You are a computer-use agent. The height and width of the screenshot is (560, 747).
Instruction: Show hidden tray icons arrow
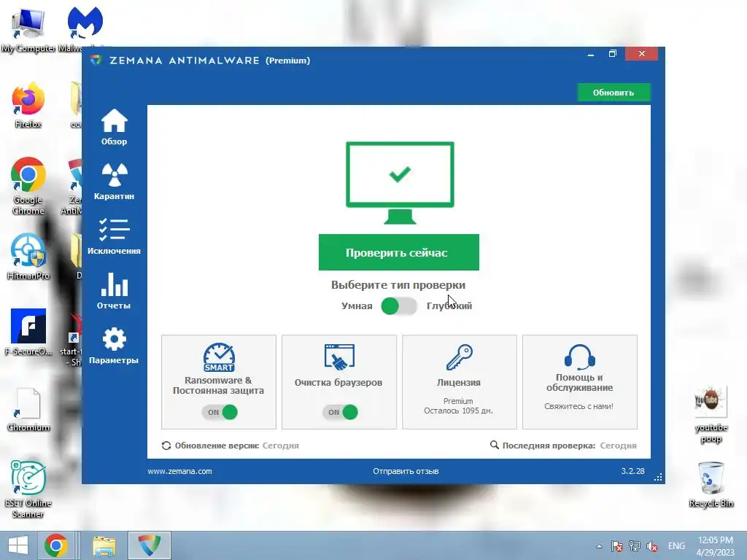tap(600, 546)
